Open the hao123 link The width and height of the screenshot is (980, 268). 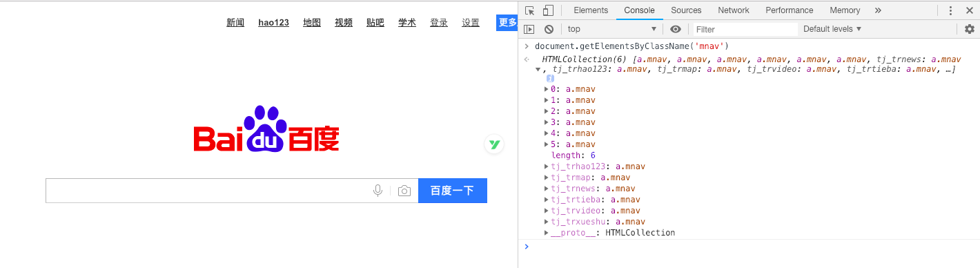point(274,23)
